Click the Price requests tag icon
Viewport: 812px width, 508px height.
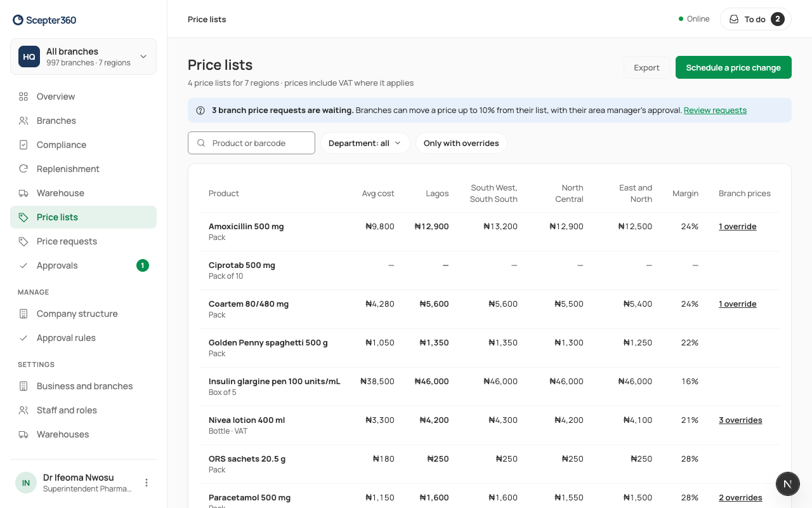(x=23, y=241)
